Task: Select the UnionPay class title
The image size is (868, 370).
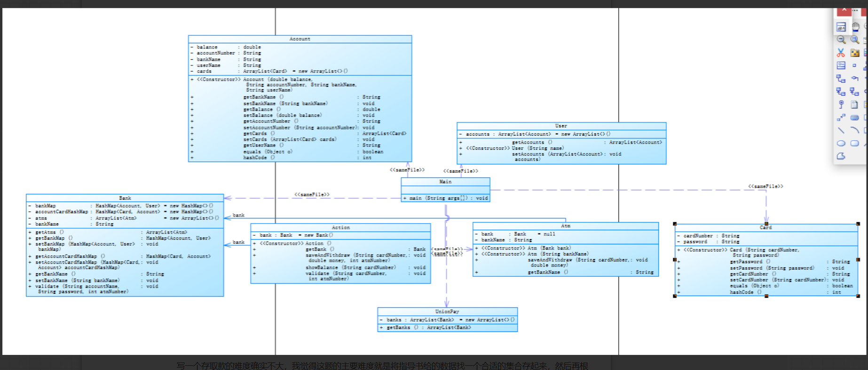Action: tap(447, 312)
